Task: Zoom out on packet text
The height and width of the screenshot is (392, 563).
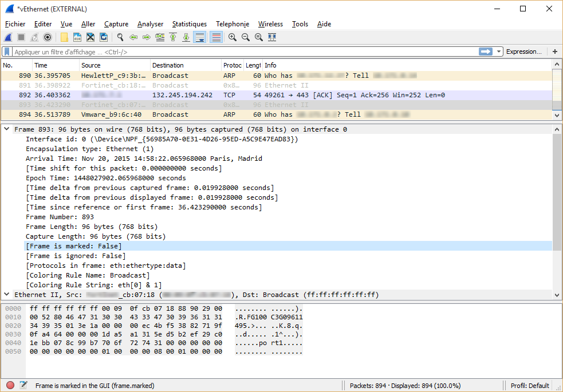Action: tap(246, 37)
